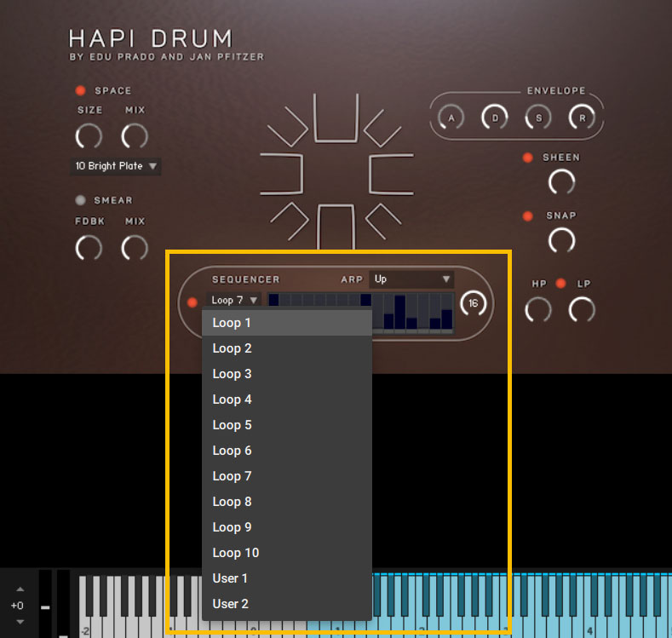Click the SNAP amount knob

561,240
